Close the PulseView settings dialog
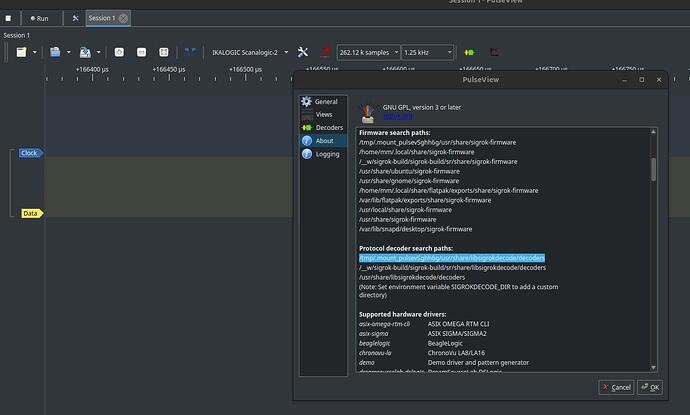Screen dimensions: 690x415 pos(659,80)
